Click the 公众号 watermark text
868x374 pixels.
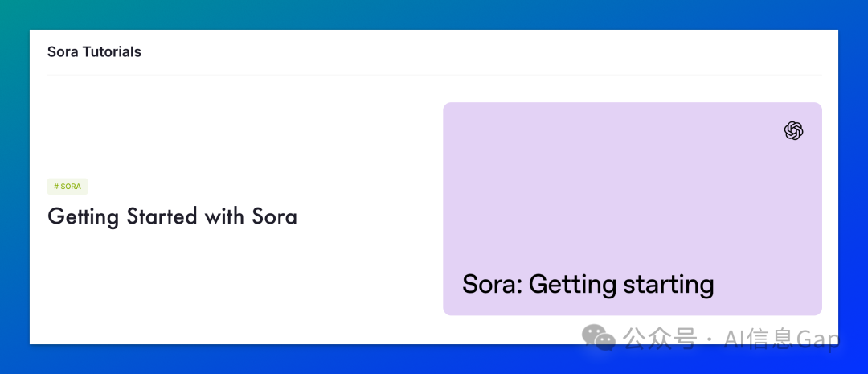click(659, 338)
